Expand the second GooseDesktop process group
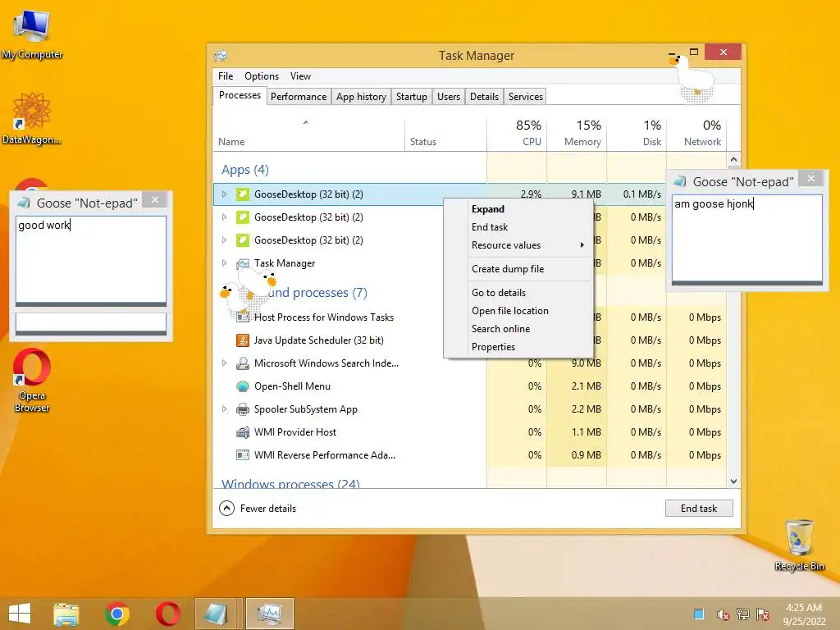This screenshot has height=630, width=840. (x=225, y=217)
